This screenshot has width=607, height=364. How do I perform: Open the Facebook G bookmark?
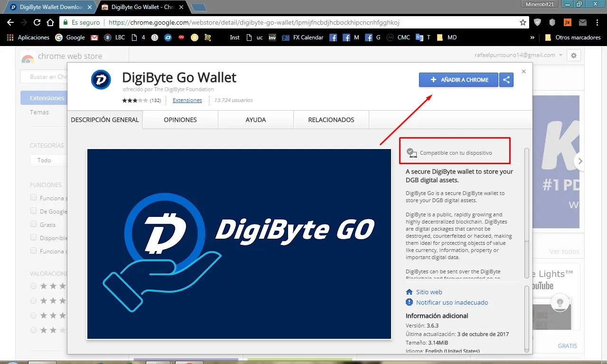click(373, 37)
